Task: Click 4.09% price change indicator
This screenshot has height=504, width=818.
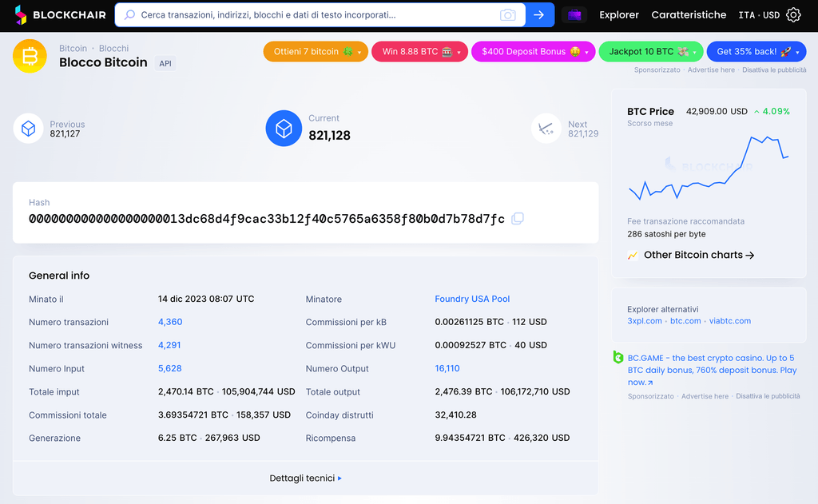Action: (x=772, y=111)
